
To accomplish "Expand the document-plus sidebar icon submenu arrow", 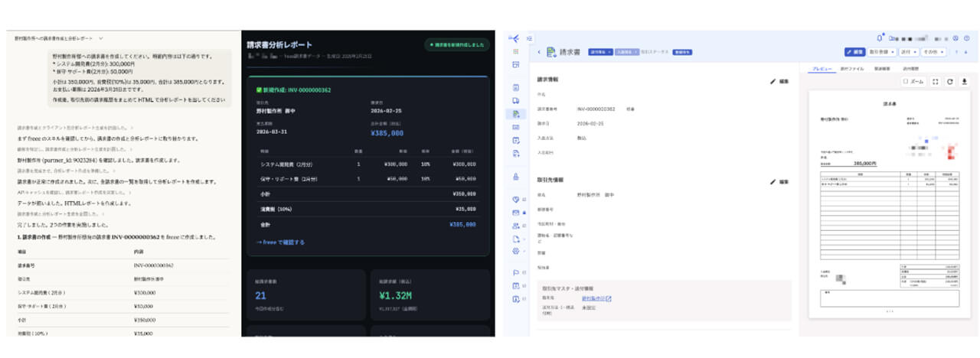I will (x=524, y=238).
